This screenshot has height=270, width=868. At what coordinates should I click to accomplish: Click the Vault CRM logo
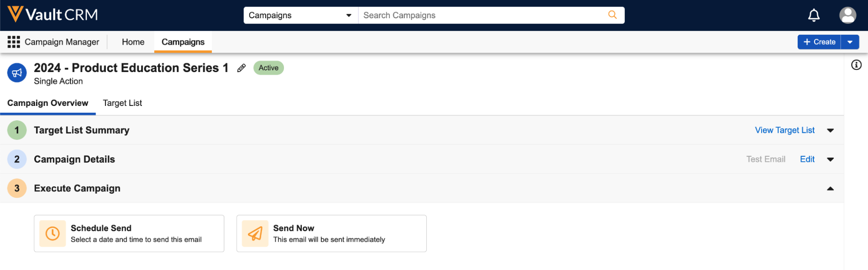[53, 15]
